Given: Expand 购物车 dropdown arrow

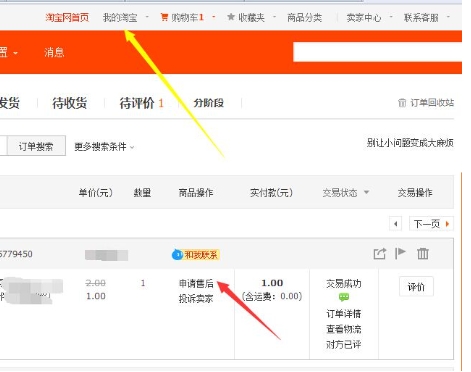Looking at the screenshot, I should (x=214, y=17).
